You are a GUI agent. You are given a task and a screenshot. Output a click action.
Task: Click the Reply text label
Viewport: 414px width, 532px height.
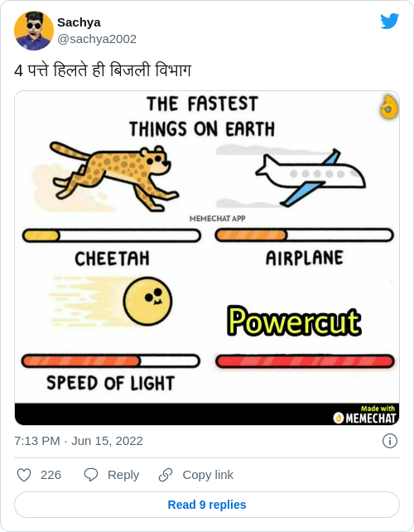coord(123,475)
